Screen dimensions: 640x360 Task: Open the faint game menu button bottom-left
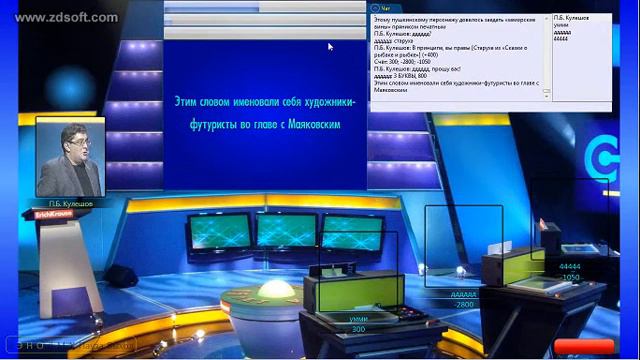coord(71,346)
